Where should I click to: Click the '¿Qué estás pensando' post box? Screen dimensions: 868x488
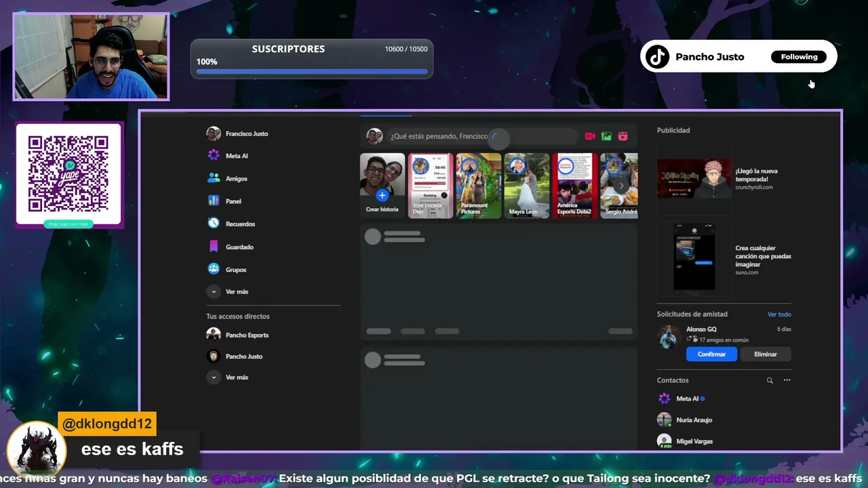pyautogui.click(x=483, y=136)
